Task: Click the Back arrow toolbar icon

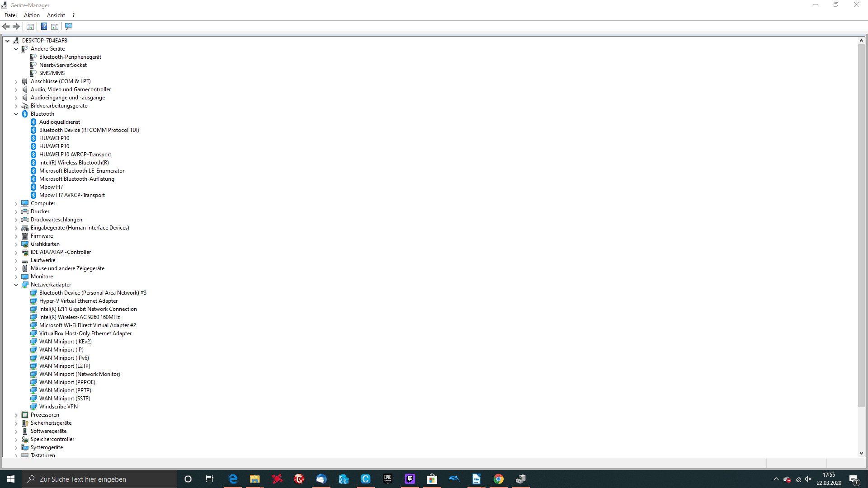Action: pyautogui.click(x=6, y=26)
